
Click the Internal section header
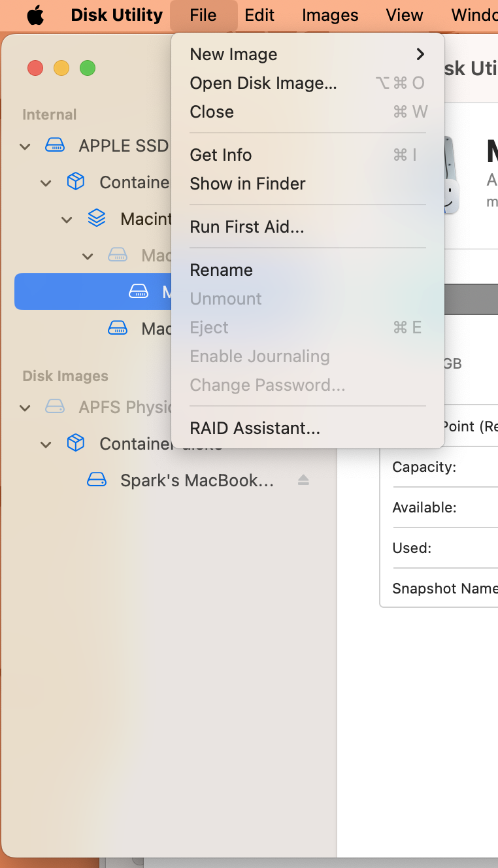[x=50, y=114]
